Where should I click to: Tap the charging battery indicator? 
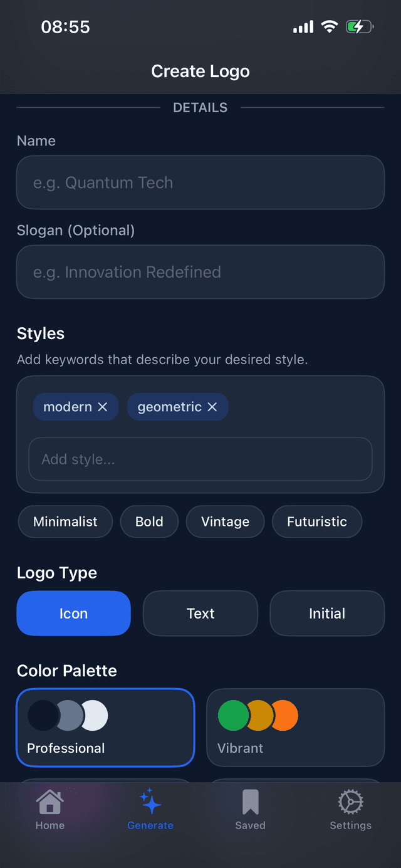(x=359, y=26)
